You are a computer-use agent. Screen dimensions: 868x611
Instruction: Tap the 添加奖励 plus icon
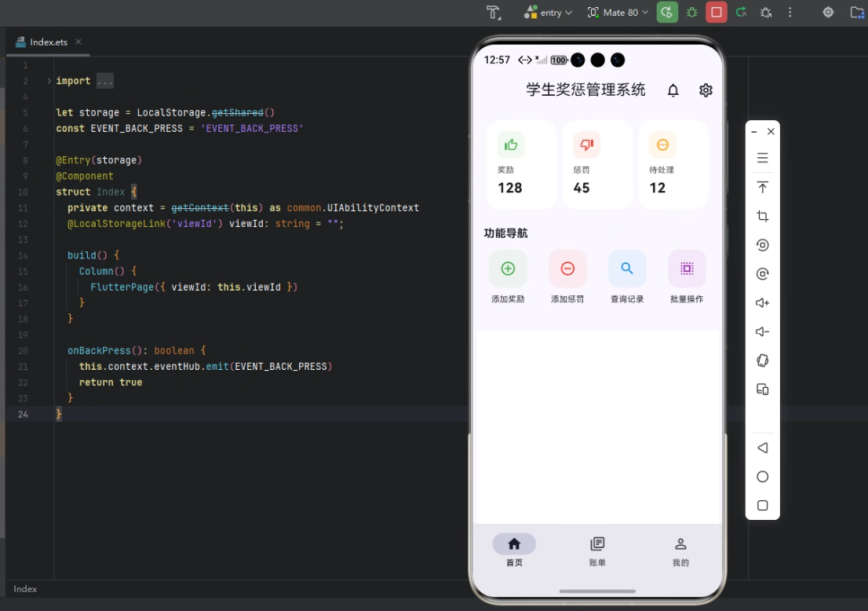[x=508, y=269]
